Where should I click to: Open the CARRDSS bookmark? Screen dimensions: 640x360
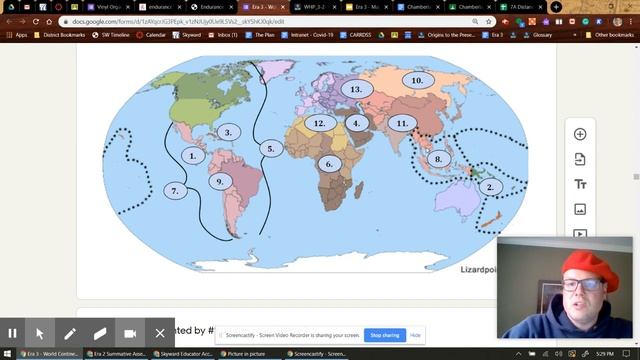356,35
